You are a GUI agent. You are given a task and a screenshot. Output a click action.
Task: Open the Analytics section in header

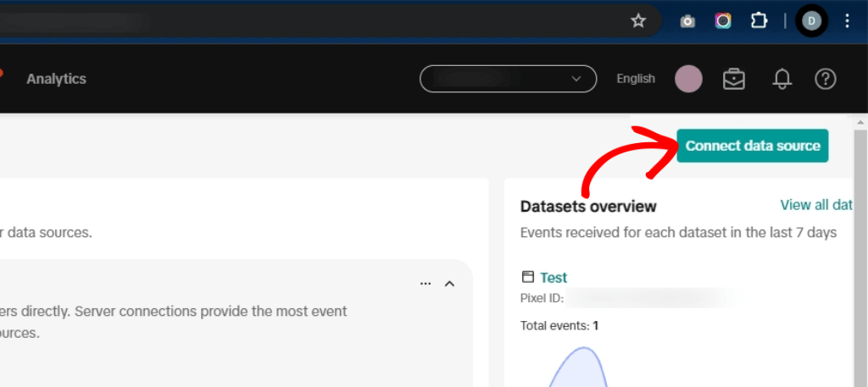pyautogui.click(x=57, y=79)
